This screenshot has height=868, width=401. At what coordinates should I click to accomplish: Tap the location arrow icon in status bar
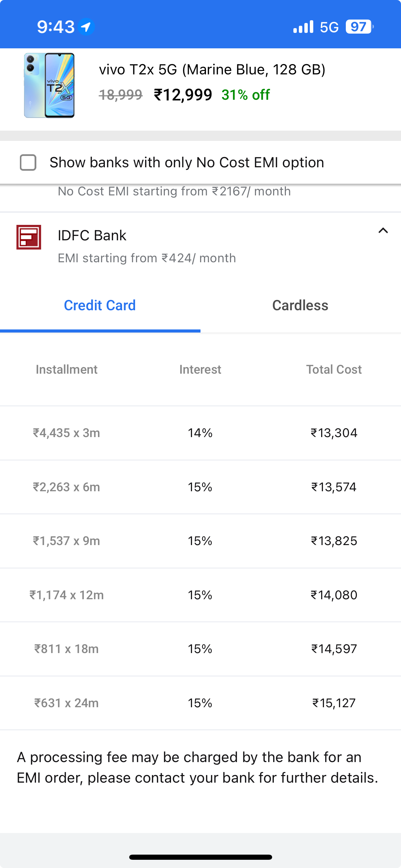pyautogui.click(x=86, y=27)
